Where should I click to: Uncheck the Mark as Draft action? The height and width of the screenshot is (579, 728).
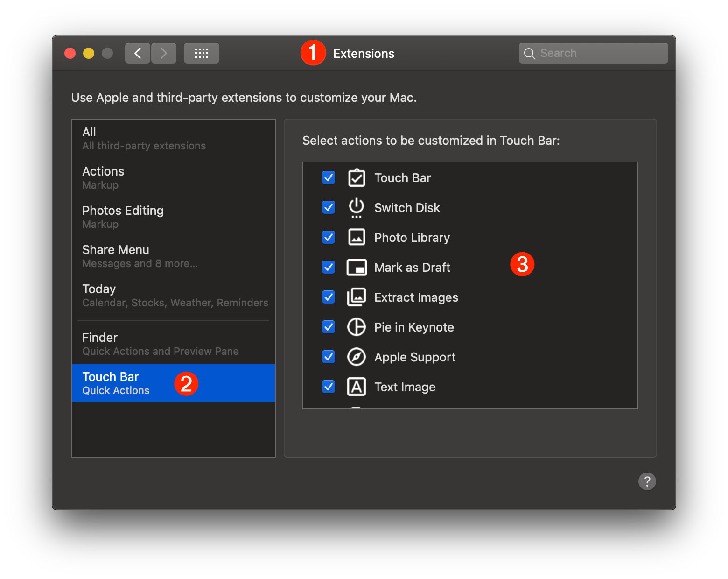point(328,267)
